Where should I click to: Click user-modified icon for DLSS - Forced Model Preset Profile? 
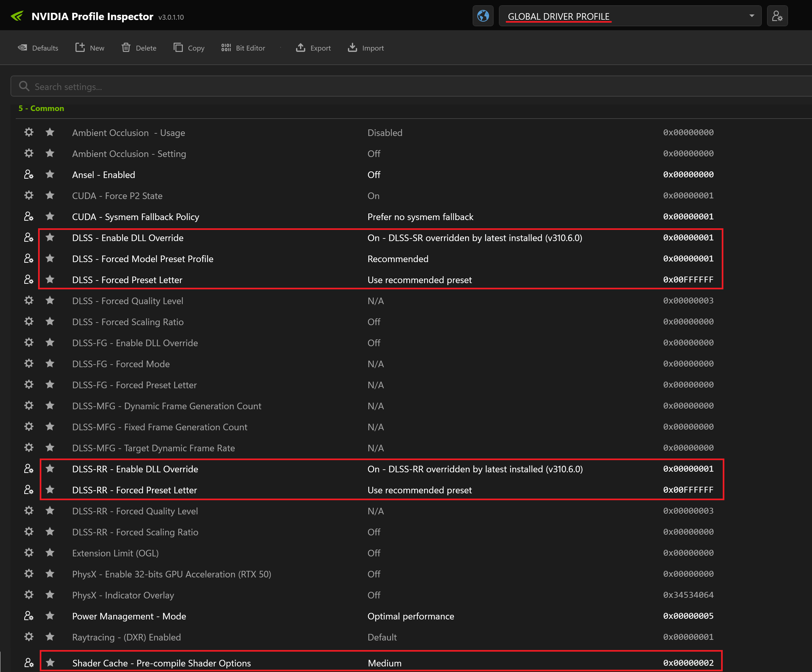pos(29,258)
